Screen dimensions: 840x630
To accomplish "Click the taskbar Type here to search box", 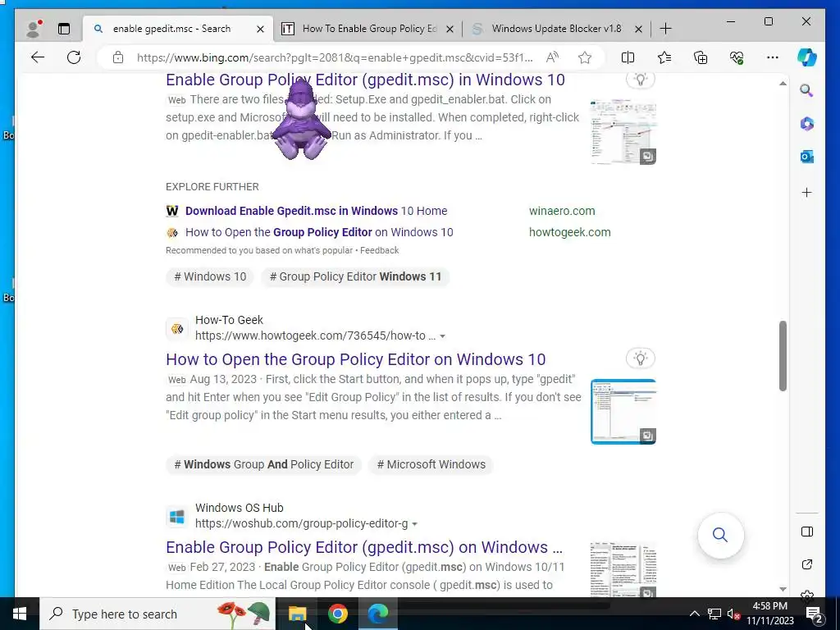I will [x=157, y=614].
